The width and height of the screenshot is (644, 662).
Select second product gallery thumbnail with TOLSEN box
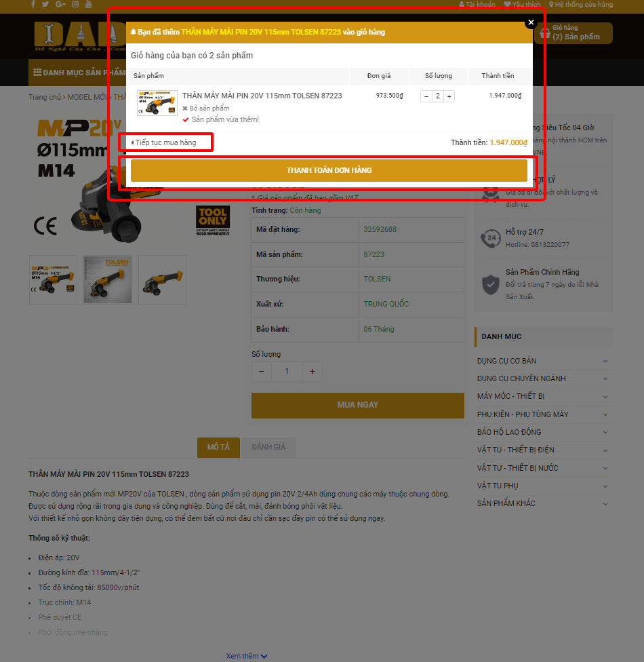coord(108,279)
